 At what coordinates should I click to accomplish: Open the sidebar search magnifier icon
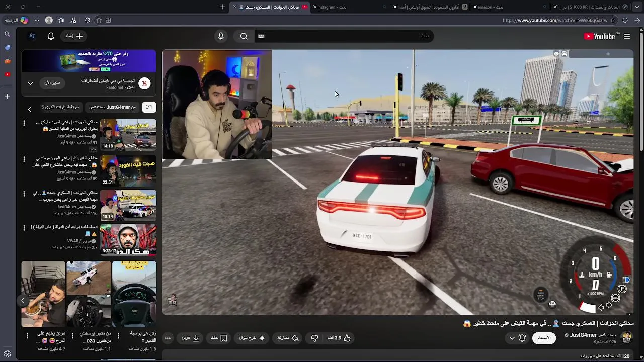tap(7, 34)
